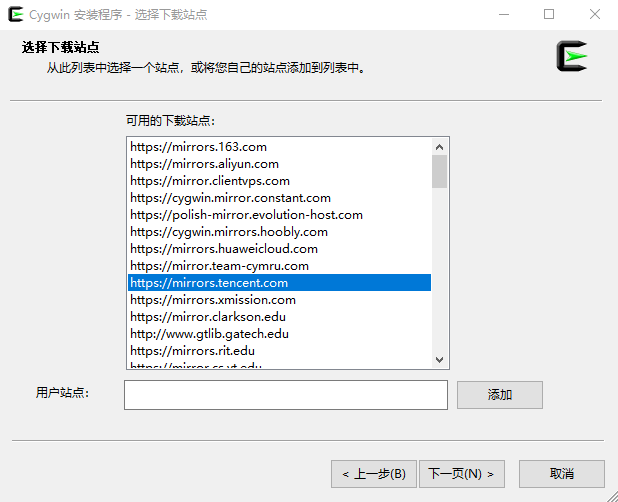This screenshot has height=502, width=618.
Task: Choose mirrors.huaweicloud.com download site
Action: pyautogui.click(x=223, y=249)
